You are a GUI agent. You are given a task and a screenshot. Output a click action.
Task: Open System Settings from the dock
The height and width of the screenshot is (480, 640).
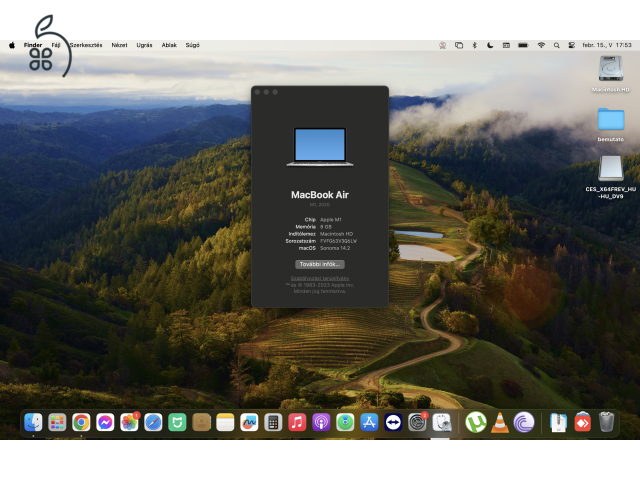[417, 422]
